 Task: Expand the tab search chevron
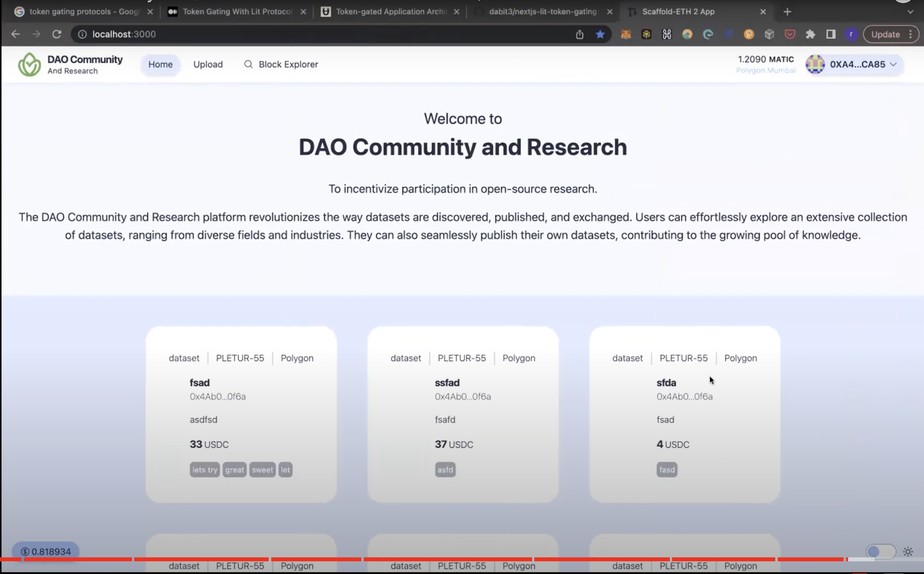click(910, 12)
